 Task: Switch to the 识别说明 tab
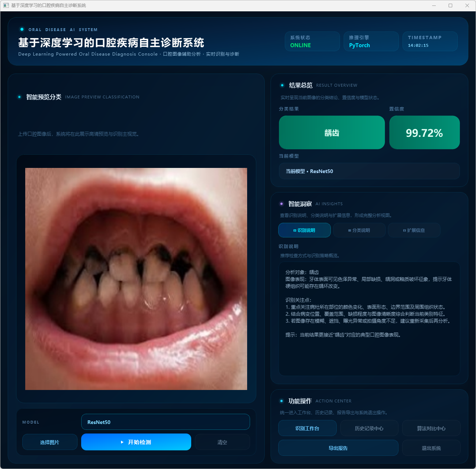[304, 230]
